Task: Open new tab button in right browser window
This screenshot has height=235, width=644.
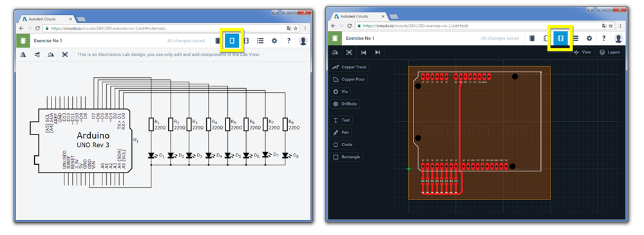Action: [x=394, y=17]
